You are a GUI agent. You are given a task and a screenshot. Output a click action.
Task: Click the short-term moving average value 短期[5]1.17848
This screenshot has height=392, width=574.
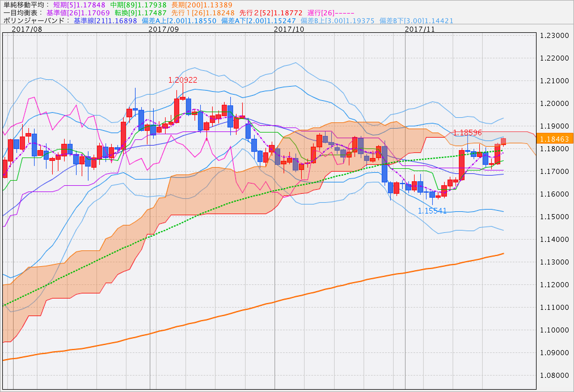[79, 5]
